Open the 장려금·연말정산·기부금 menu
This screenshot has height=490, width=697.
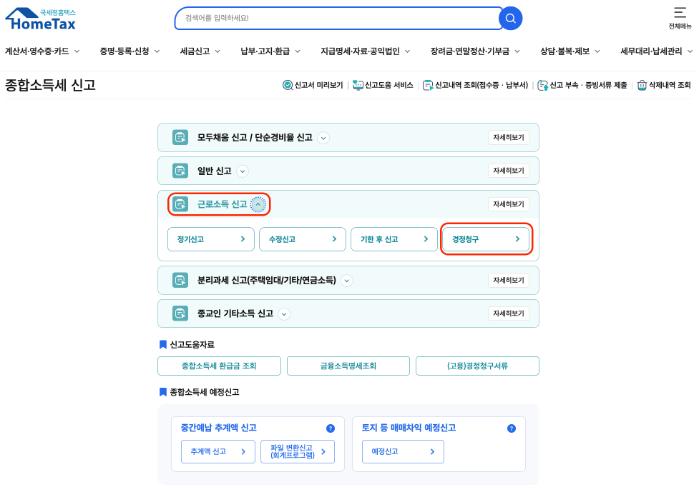475,52
